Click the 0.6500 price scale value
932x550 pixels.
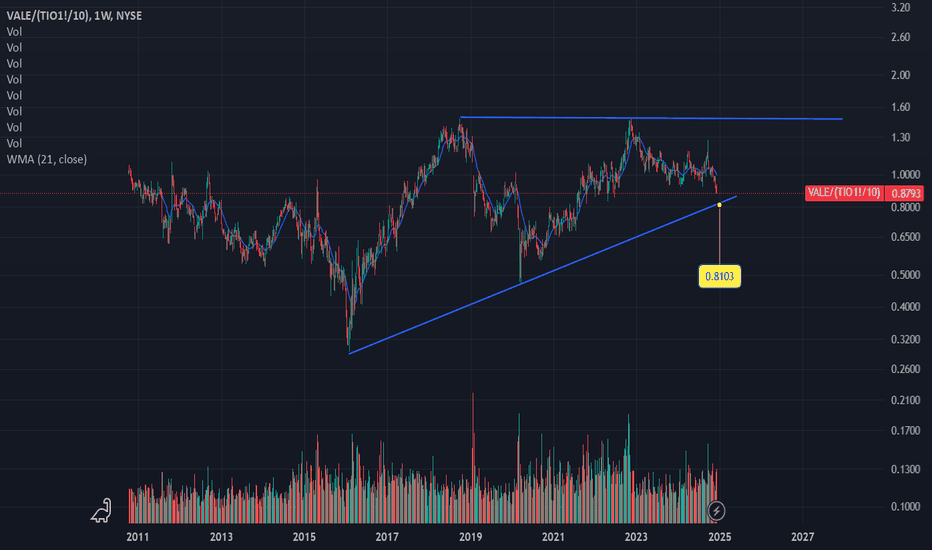[905, 237]
